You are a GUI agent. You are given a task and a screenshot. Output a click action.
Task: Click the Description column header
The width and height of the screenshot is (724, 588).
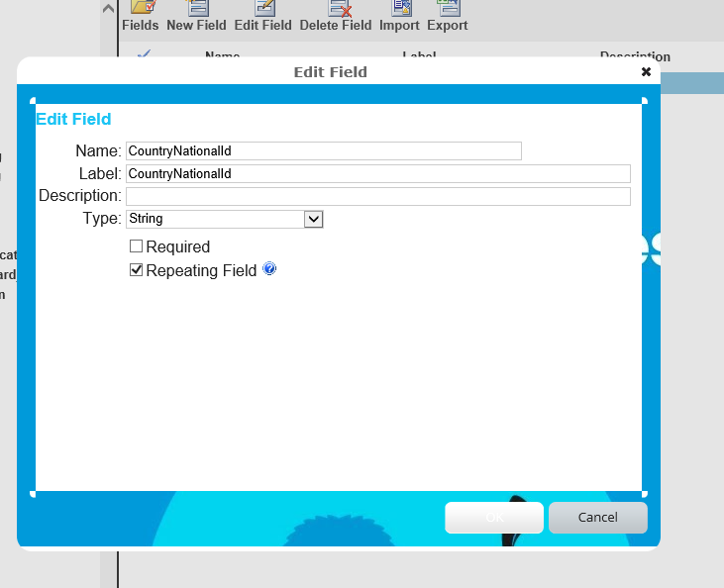635,56
